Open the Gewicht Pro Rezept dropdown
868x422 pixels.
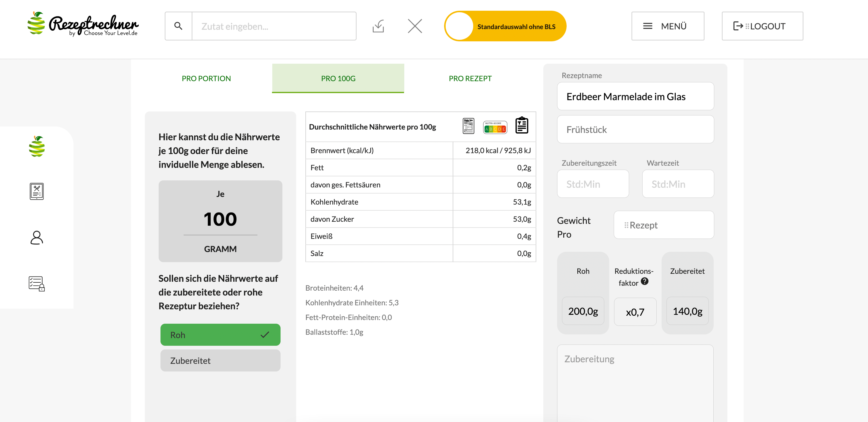tap(663, 225)
